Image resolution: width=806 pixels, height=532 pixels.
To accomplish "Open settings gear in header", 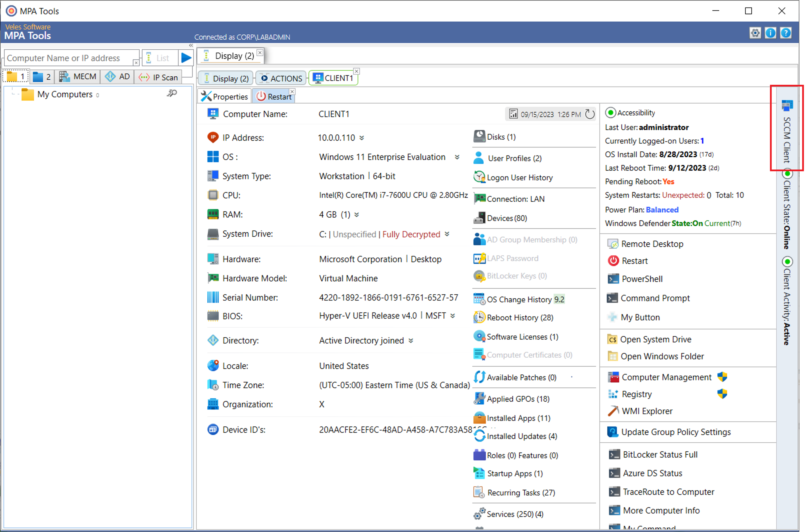I will click(x=755, y=33).
